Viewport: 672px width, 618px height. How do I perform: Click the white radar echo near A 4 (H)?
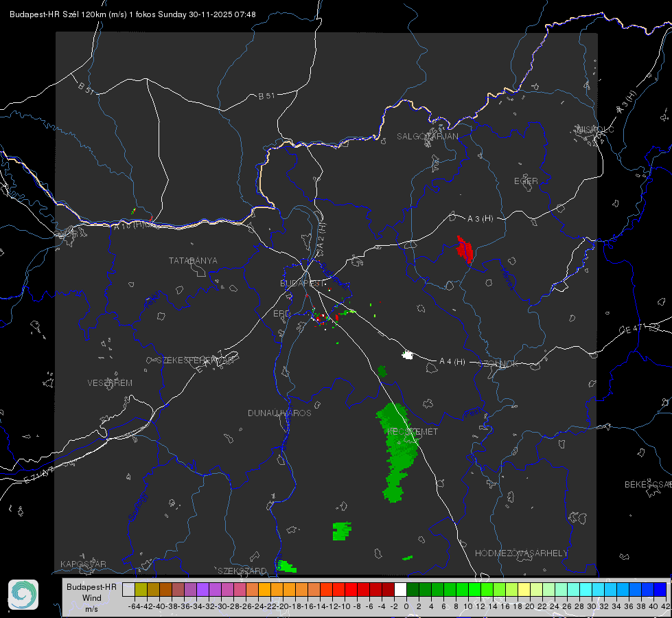pyautogui.click(x=407, y=355)
